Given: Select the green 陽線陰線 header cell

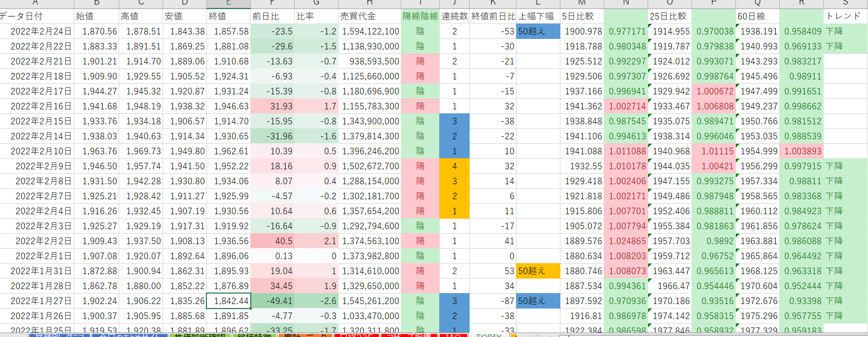Looking at the screenshot, I should click(x=420, y=16).
